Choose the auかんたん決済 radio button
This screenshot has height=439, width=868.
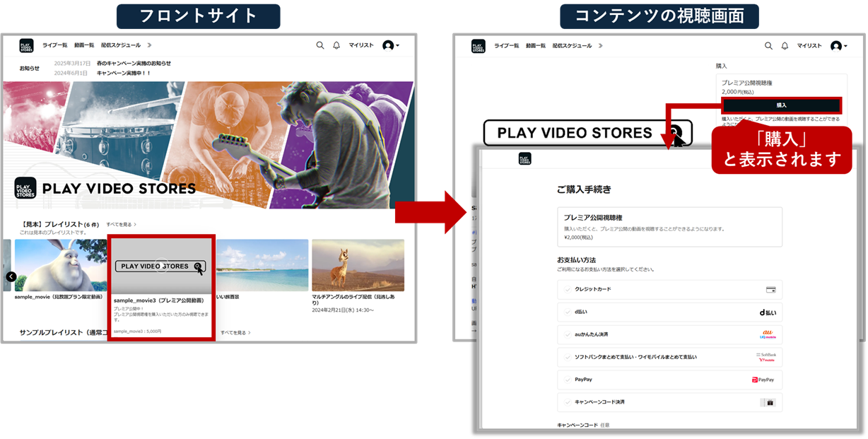tap(568, 334)
